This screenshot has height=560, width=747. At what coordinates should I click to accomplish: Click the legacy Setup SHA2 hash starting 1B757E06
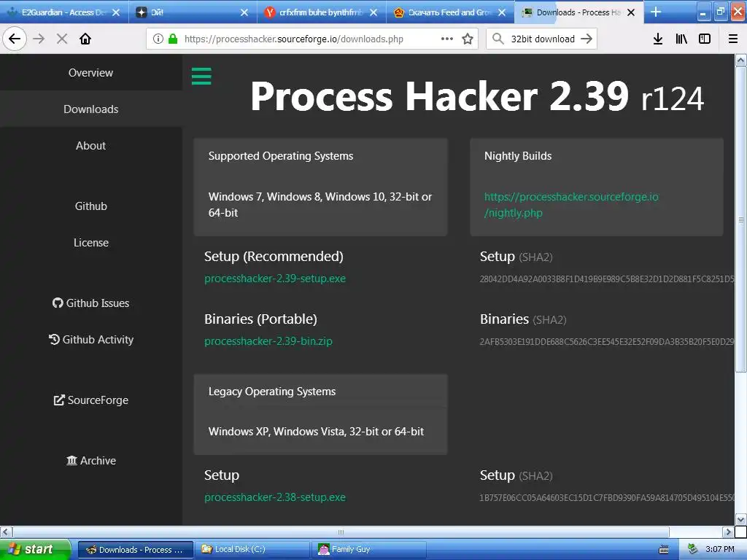pyautogui.click(x=607, y=497)
